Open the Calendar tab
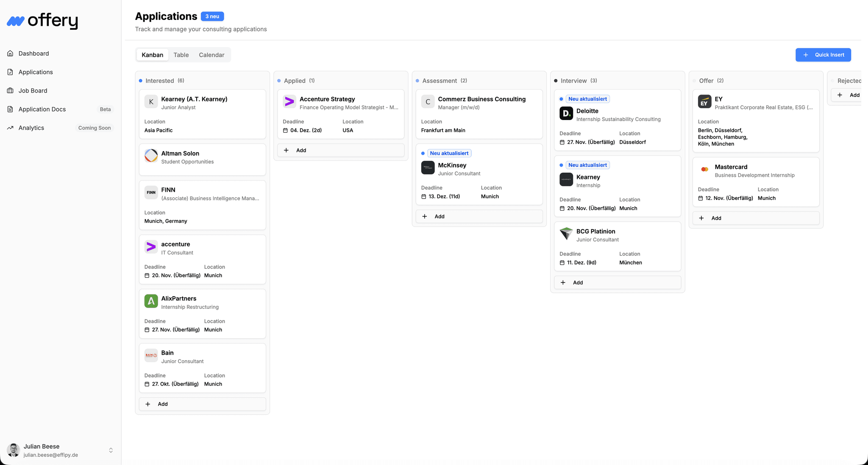 click(211, 55)
